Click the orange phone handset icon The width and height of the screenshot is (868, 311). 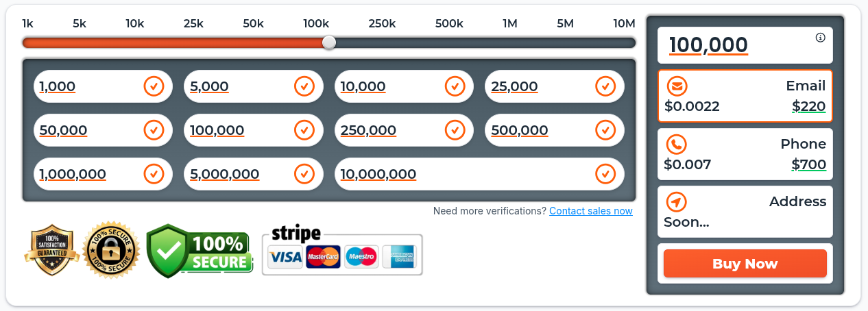point(677,145)
